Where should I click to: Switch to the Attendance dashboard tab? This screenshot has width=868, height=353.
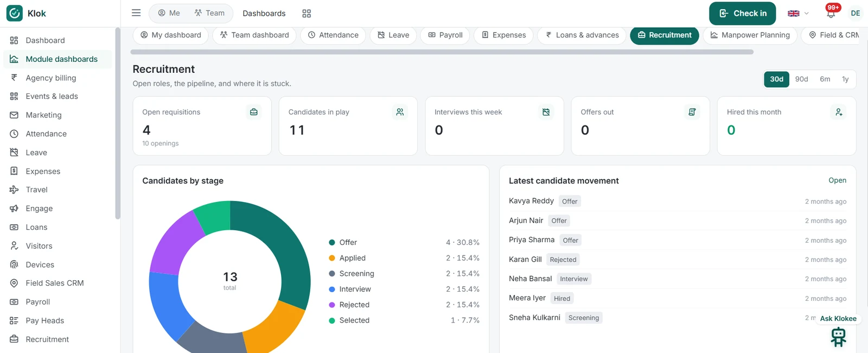[x=333, y=35]
